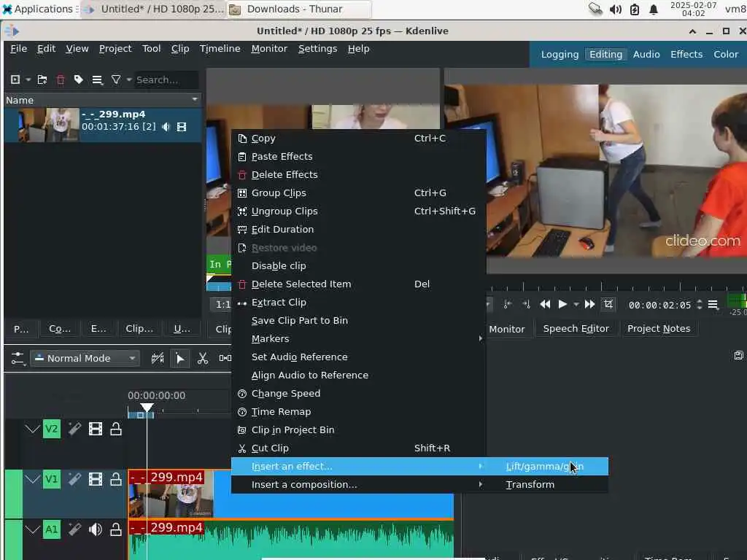
Task: Click the project bin Search field
Action: click(x=166, y=79)
